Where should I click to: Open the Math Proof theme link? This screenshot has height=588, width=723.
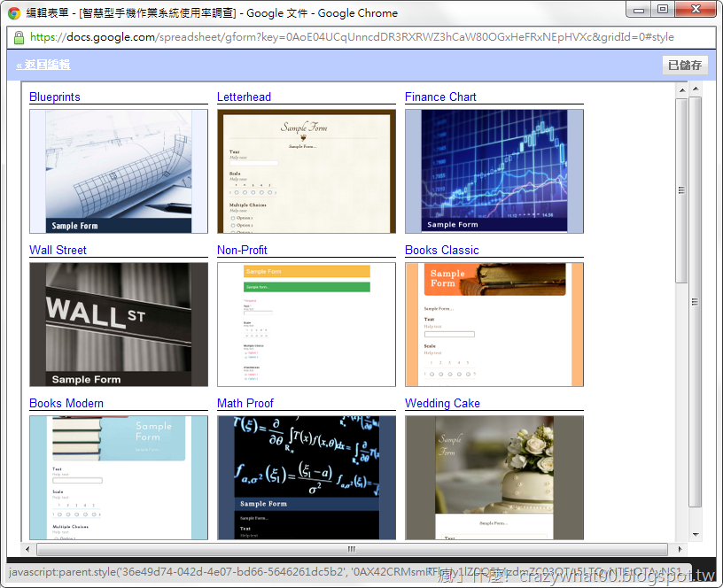click(x=245, y=403)
